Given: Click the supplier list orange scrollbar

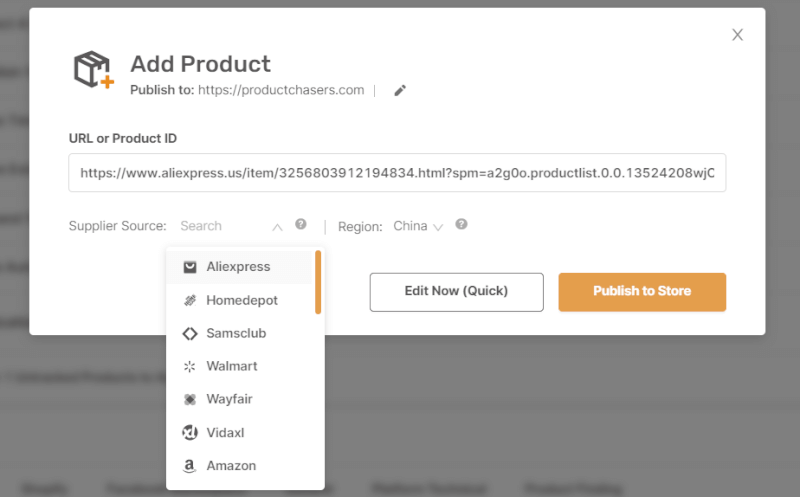Looking at the screenshot, I should tap(318, 282).
